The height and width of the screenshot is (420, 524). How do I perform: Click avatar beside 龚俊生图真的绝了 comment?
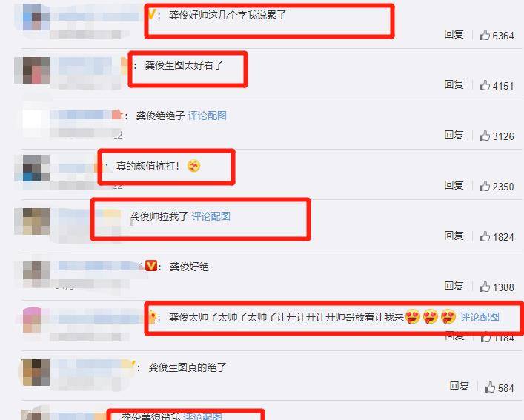pos(36,373)
